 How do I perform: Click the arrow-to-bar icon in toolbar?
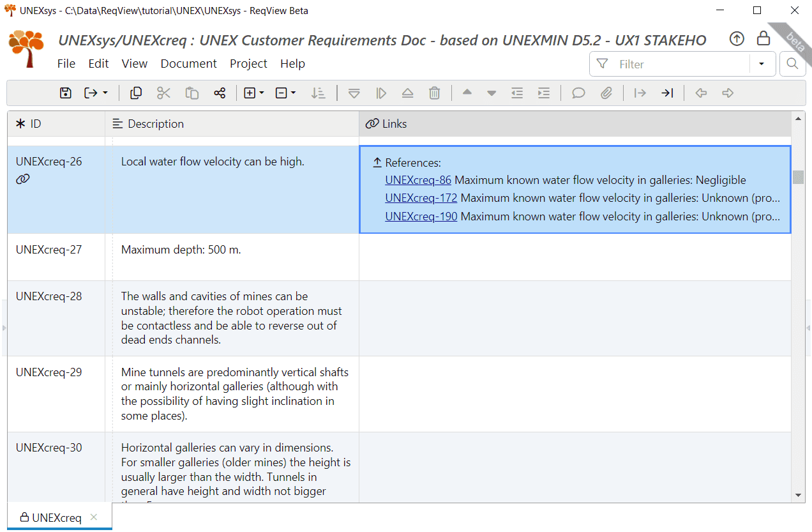(x=667, y=93)
